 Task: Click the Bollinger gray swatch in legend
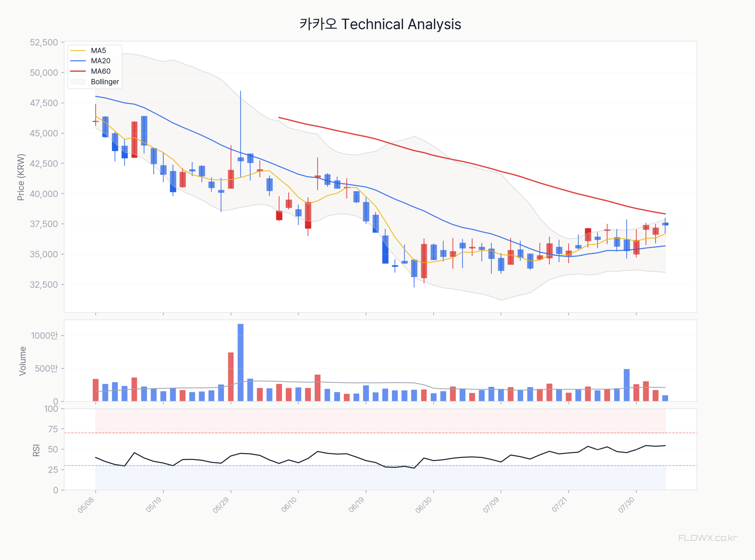78,82
